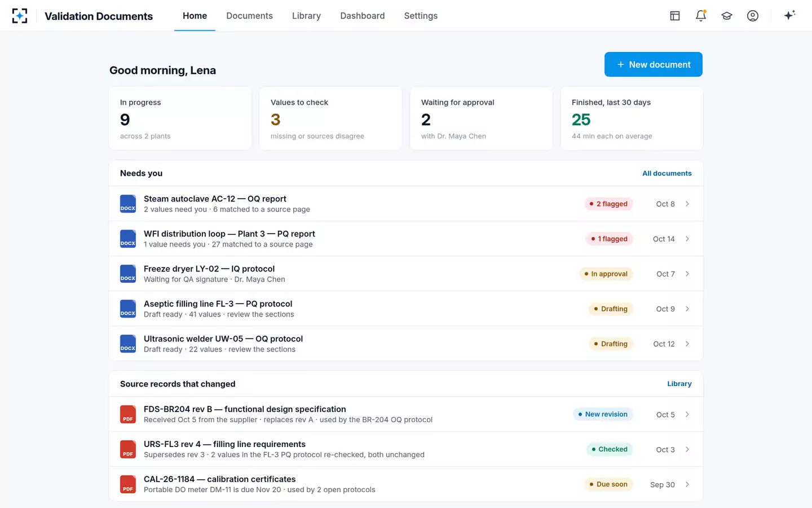The image size is (812, 508).
Task: Expand WFI distribution loop row chevron
Action: (687, 239)
